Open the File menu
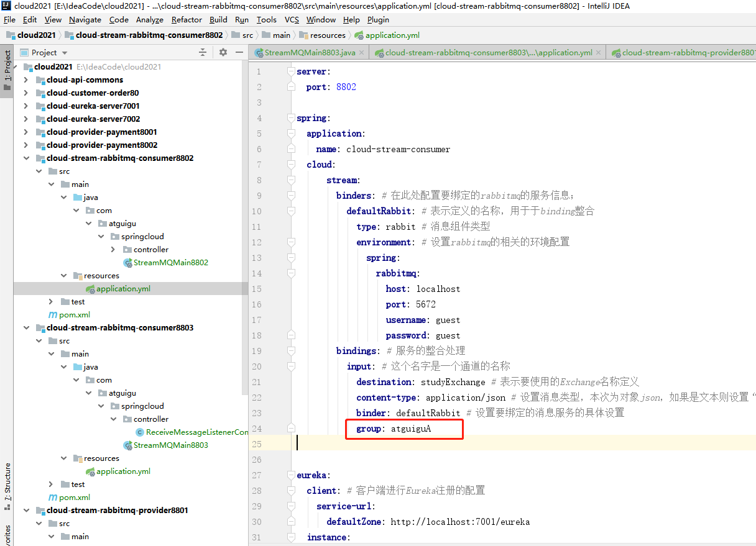 tap(11, 20)
